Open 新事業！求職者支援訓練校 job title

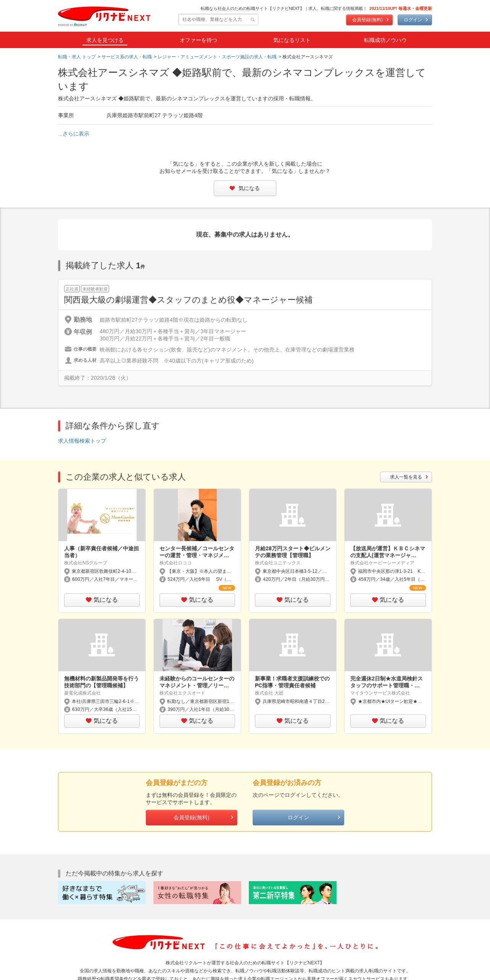[292, 682]
